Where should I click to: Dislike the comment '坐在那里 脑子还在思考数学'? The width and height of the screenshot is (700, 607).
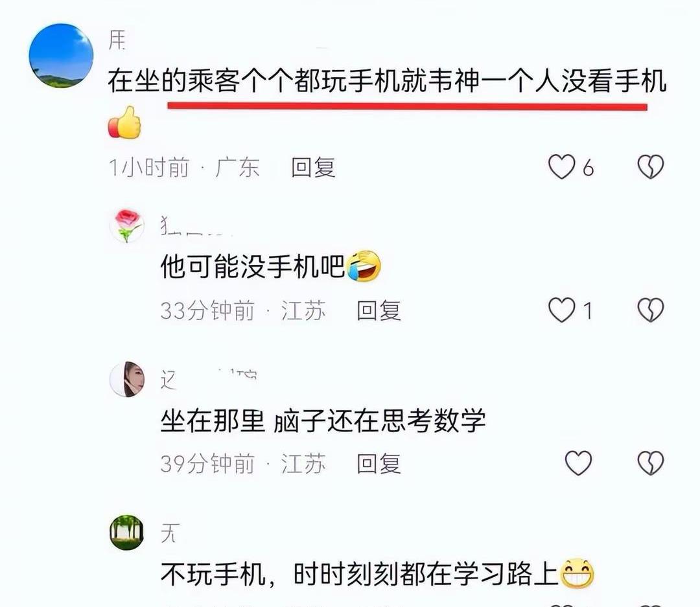point(651,463)
